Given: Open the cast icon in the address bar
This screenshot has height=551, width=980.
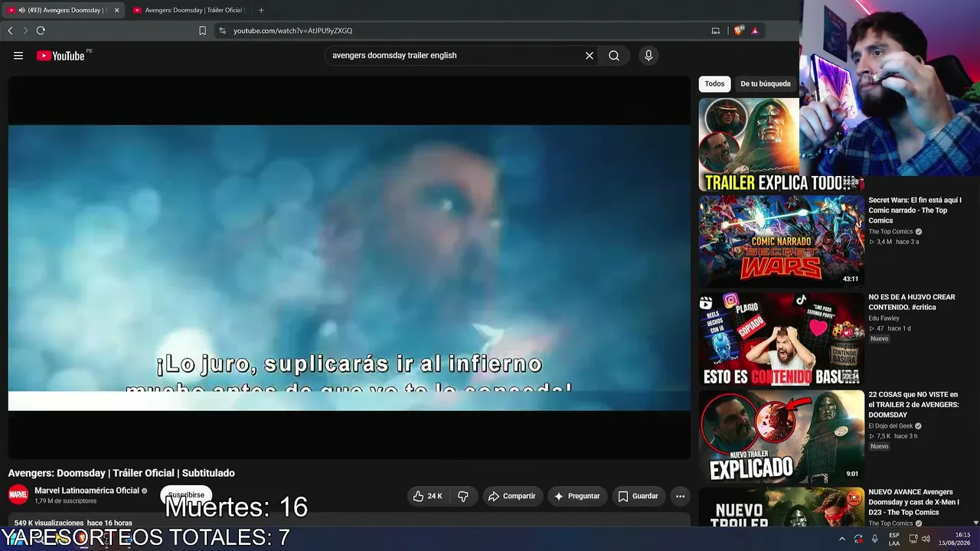Looking at the screenshot, I should point(716,31).
